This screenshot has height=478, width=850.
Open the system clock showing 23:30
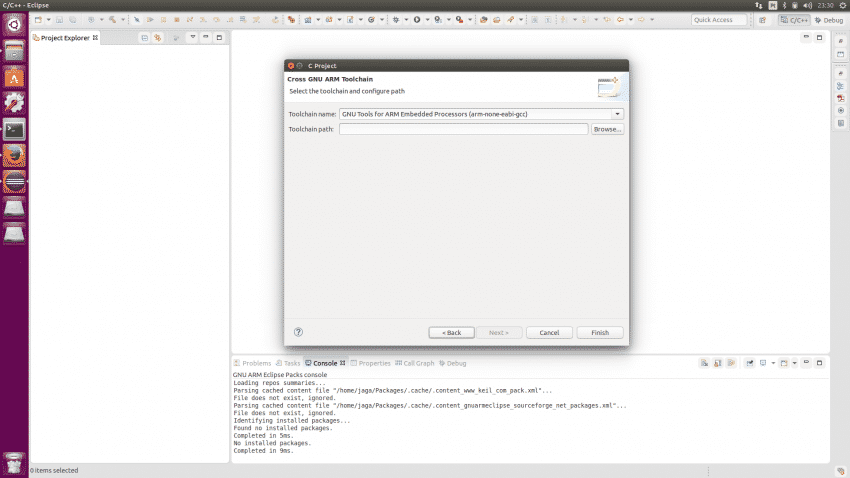click(826, 5)
